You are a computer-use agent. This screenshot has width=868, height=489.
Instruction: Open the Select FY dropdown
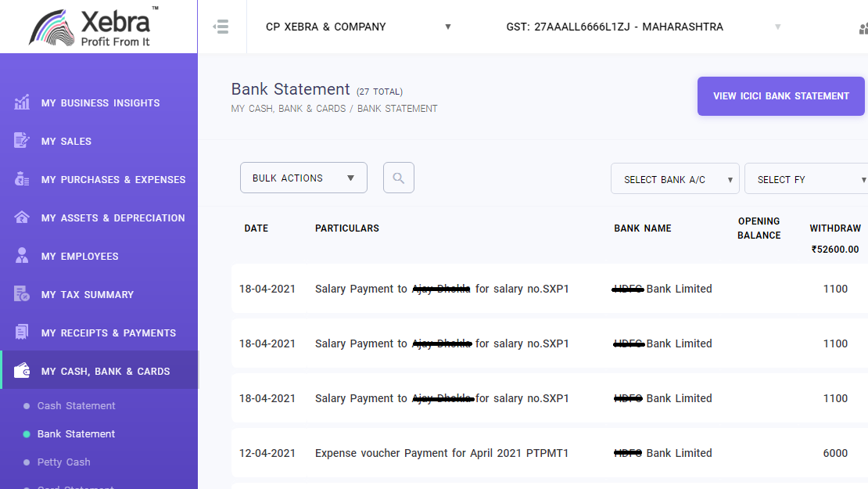click(805, 178)
